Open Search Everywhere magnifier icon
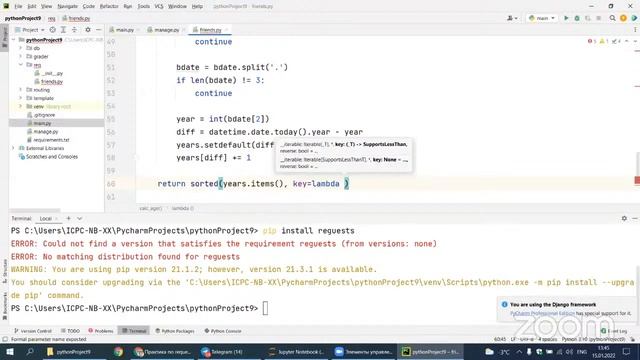The height and width of the screenshot is (360, 640). tap(612, 18)
